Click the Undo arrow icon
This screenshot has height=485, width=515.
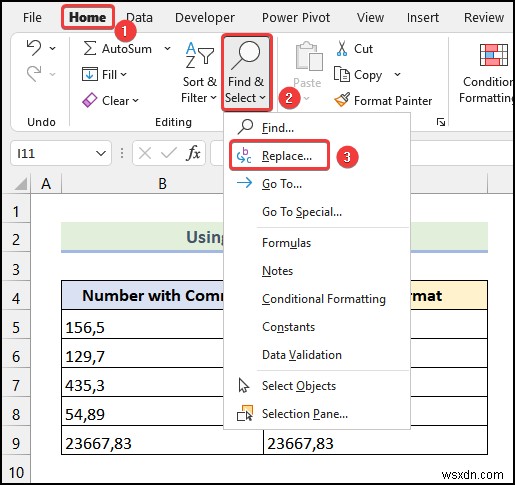point(34,48)
